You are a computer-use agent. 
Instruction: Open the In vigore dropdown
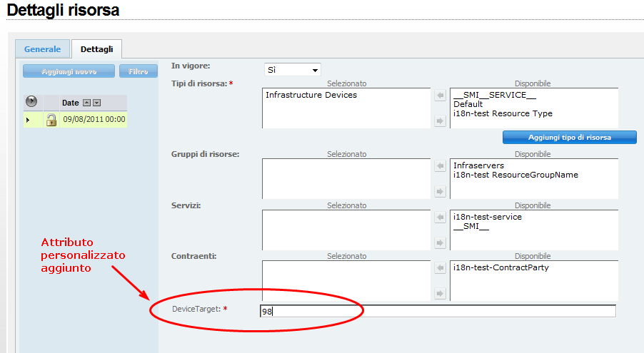pyautogui.click(x=293, y=70)
